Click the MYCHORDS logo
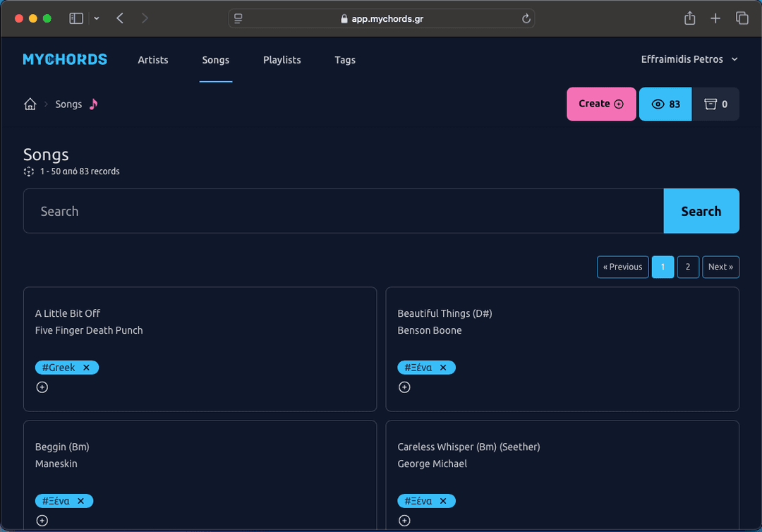Viewport: 762px width, 532px height. (x=64, y=59)
